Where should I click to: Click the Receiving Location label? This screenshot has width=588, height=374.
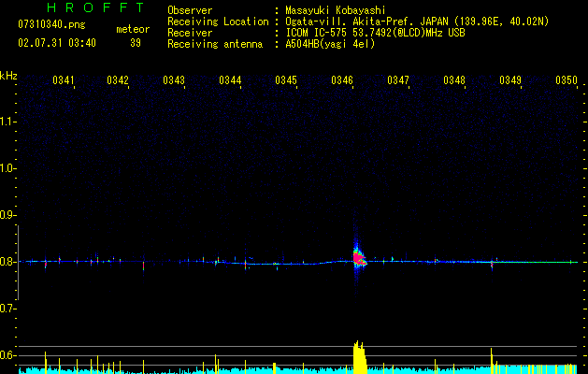(x=218, y=22)
